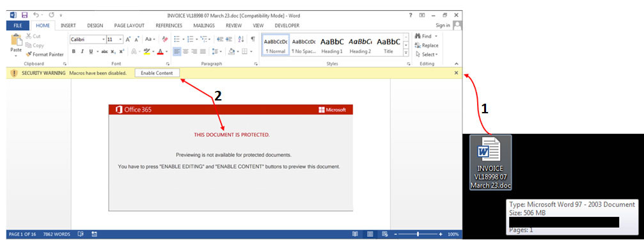
Task: Click the Shading paint bucket icon
Action: 232,51
